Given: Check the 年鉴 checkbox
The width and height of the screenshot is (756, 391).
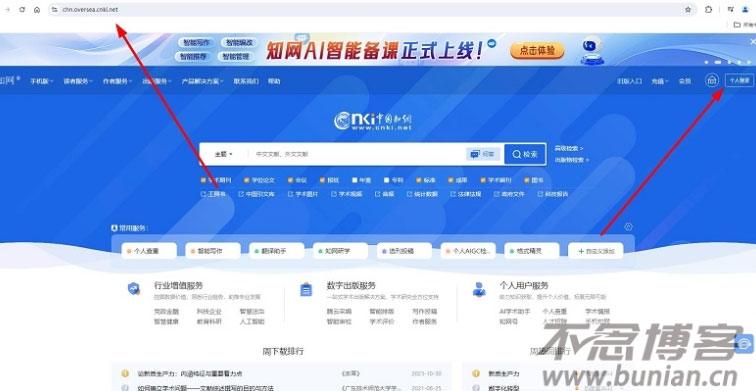Looking at the screenshot, I should pyautogui.click(x=355, y=180).
